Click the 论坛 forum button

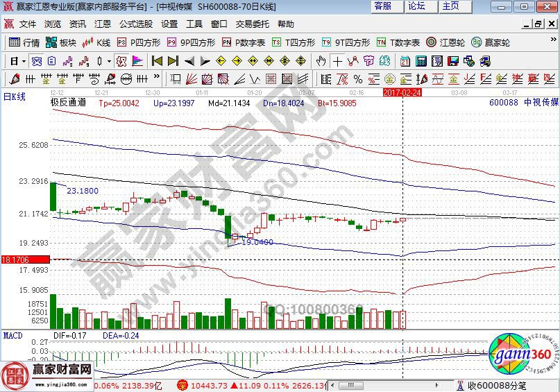(416, 6)
